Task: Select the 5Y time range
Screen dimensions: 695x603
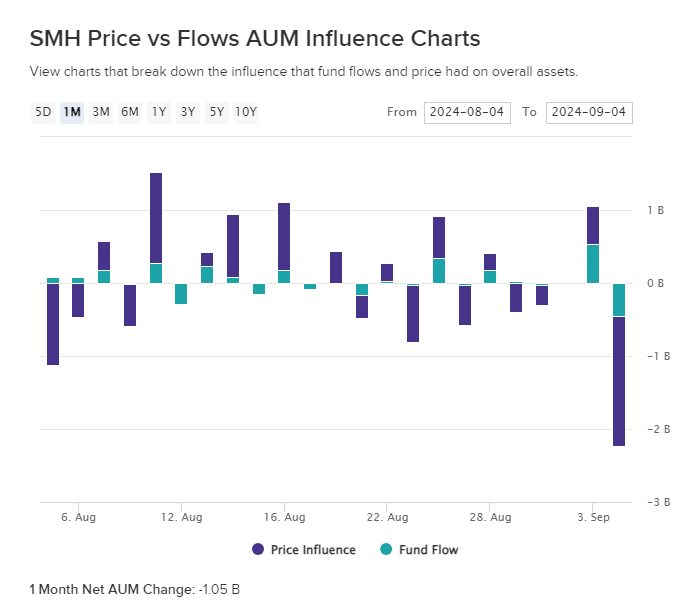Action: [216, 112]
